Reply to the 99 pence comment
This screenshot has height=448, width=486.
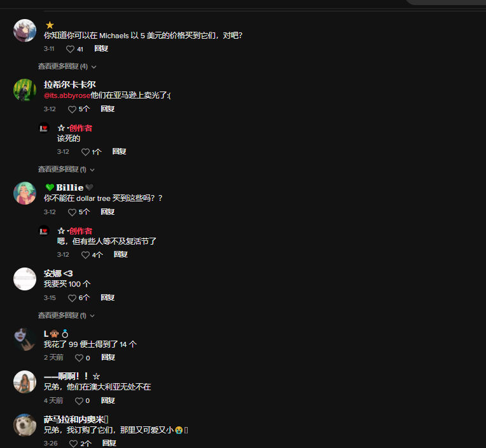coord(108,358)
